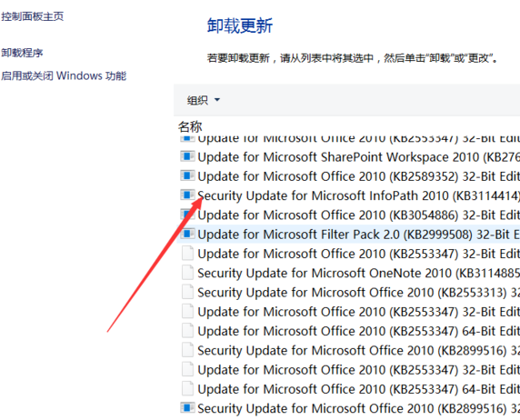Sort the list by the 名称 column header
The image size is (520, 420).
(190, 126)
